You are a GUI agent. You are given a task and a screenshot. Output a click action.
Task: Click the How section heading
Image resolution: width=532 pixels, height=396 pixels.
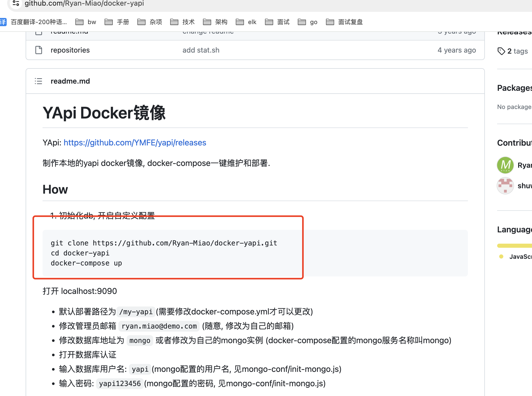pyautogui.click(x=55, y=190)
